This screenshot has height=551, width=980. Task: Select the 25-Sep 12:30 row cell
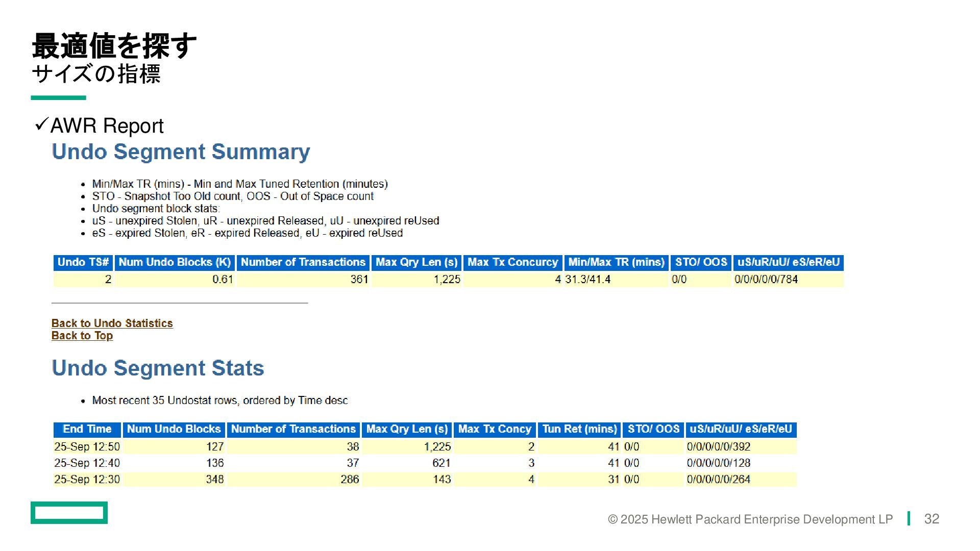click(87, 480)
